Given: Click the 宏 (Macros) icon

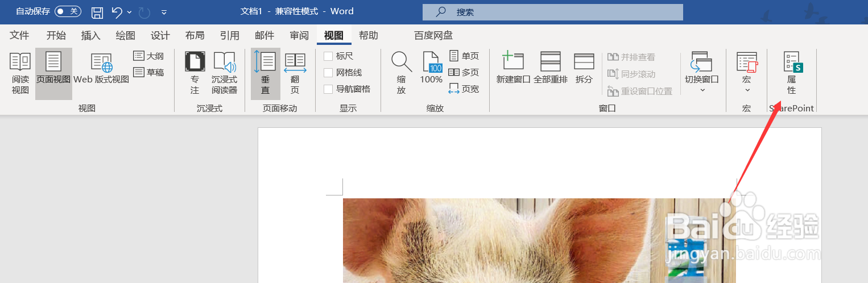Looking at the screenshot, I should click(747, 62).
